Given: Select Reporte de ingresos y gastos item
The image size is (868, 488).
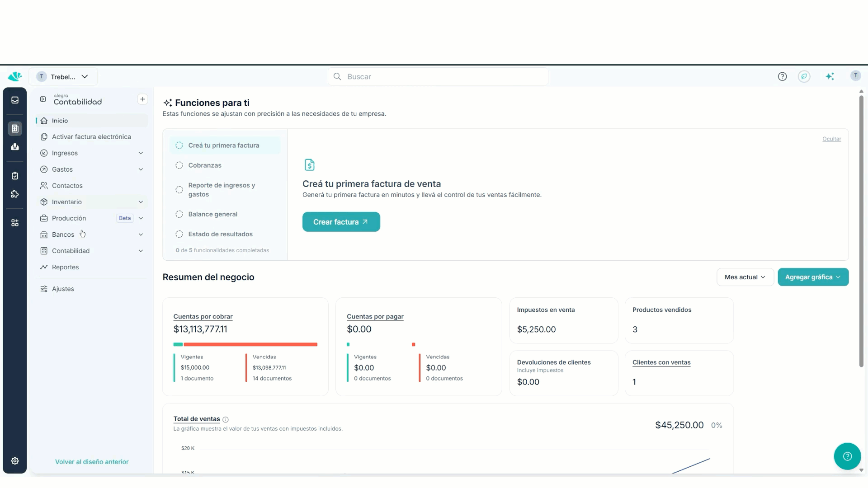Looking at the screenshot, I should coord(225,190).
